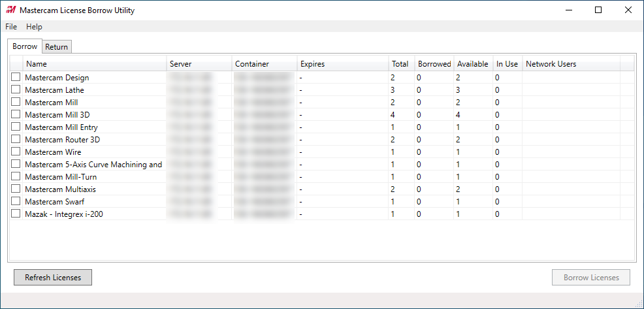Image resolution: width=644 pixels, height=309 pixels.
Task: Click the Container column header
Action: coord(265,63)
